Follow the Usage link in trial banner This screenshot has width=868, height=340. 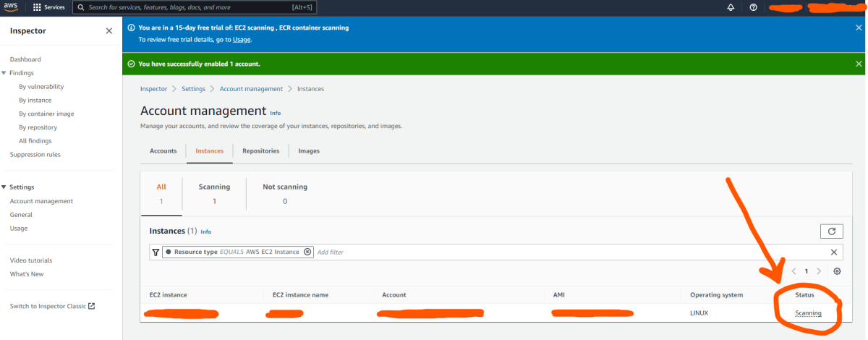point(242,39)
